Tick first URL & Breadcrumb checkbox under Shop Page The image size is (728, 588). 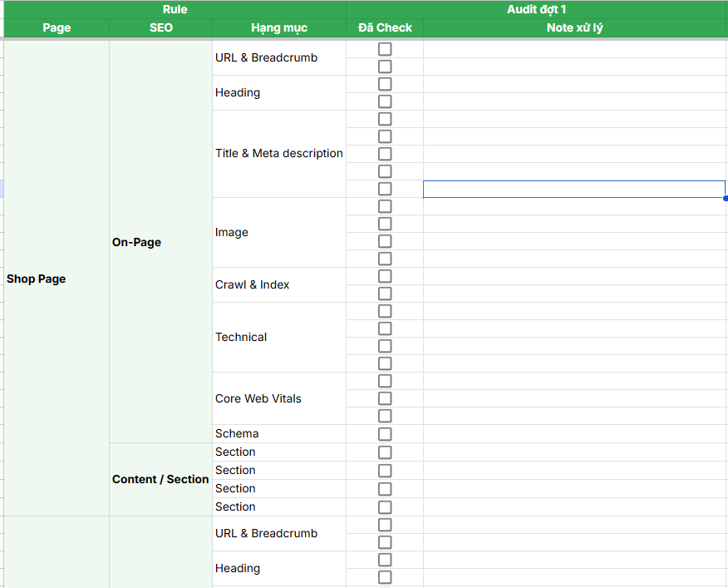pyautogui.click(x=385, y=49)
